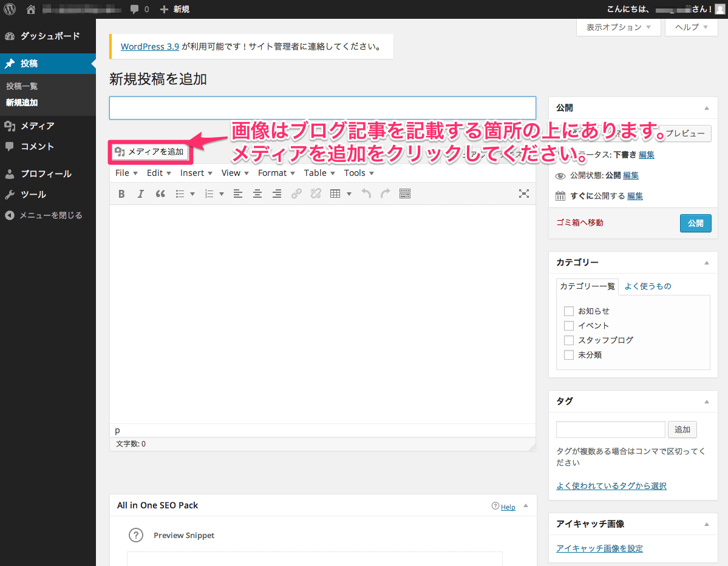
Task: Open the user avatar in admin bar
Action: coord(719,9)
